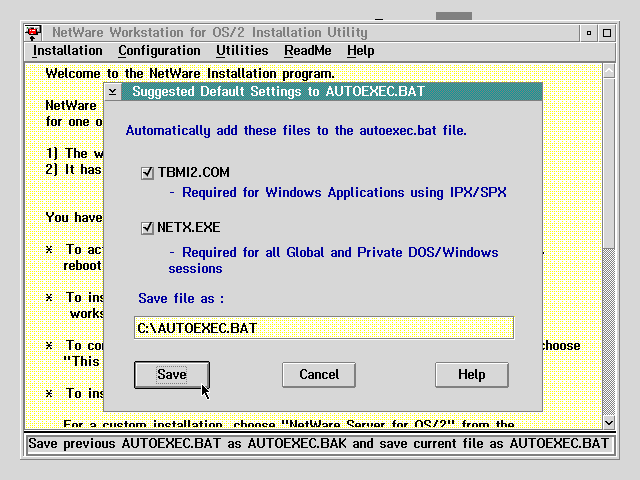Image resolution: width=640 pixels, height=480 pixels.
Task: Click the Suggested Default Settings title bar
Action: click(331, 92)
